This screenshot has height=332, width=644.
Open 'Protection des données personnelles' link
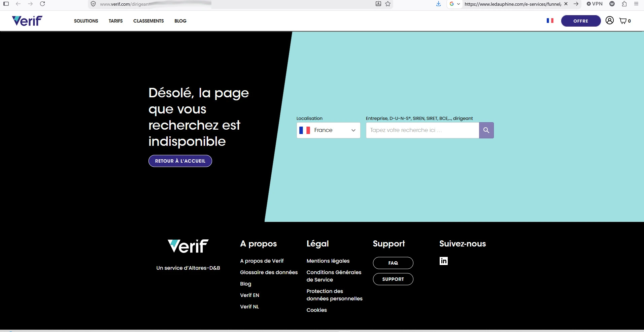(335, 295)
